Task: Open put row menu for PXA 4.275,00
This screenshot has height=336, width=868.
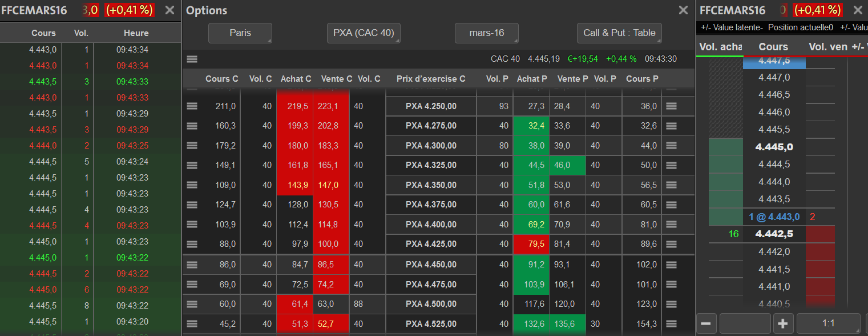Action: tap(671, 126)
